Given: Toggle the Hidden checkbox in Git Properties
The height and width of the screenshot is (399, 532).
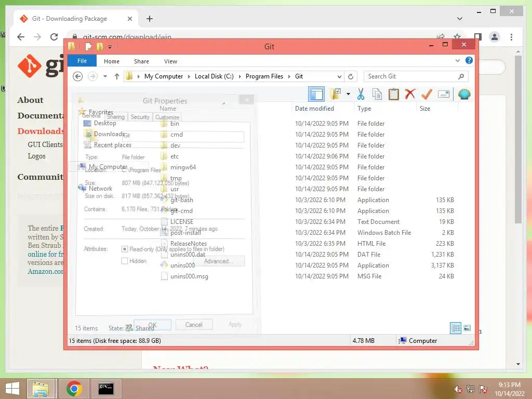Looking at the screenshot, I should (x=125, y=261).
